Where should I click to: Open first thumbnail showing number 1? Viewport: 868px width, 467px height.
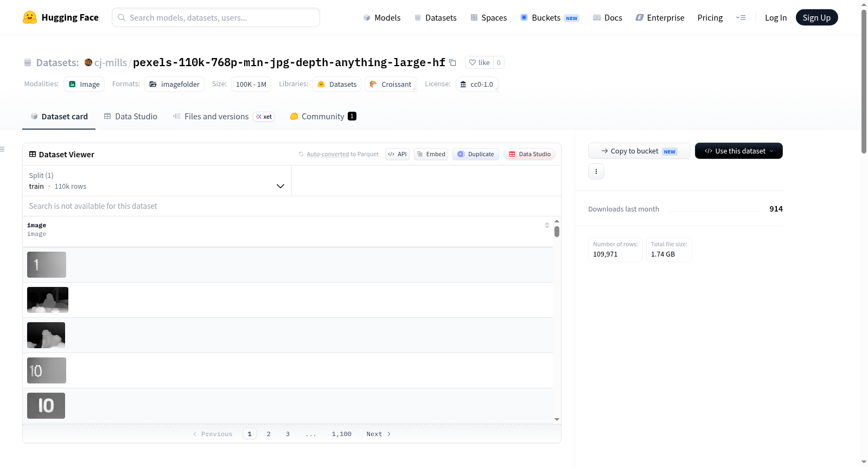(47, 265)
